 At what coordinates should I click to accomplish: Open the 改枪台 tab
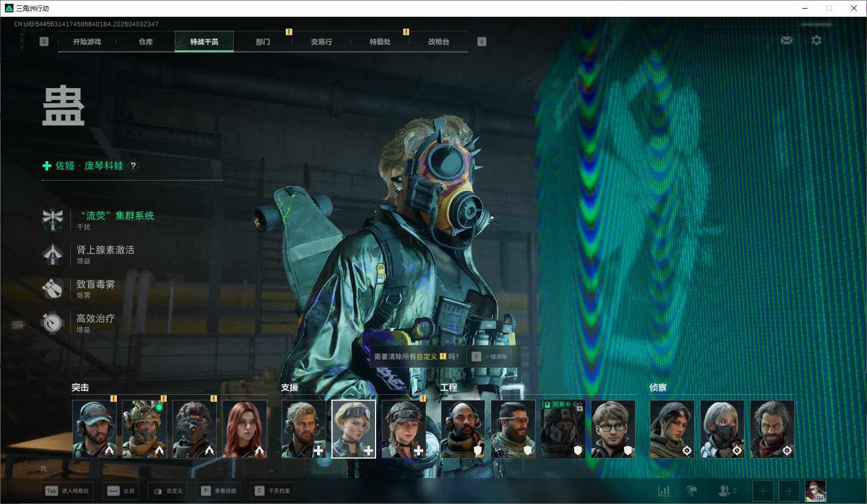[x=438, y=42]
